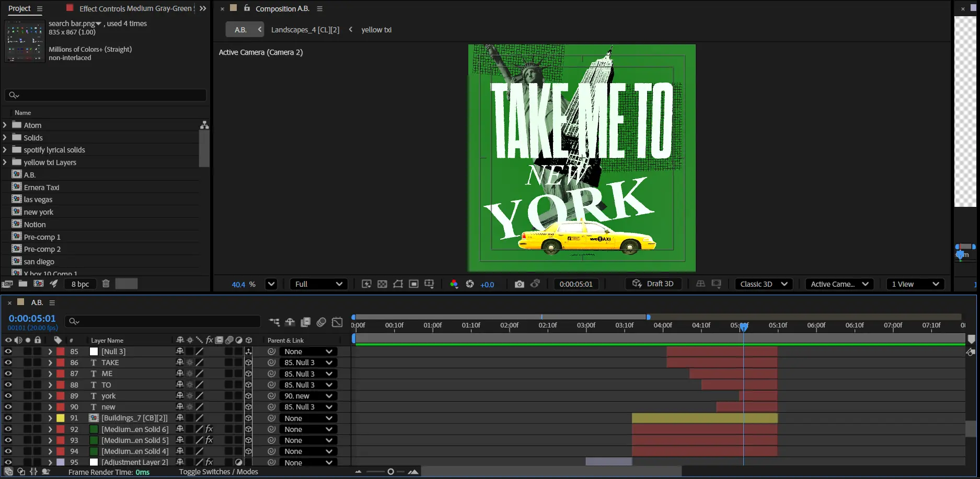Create a new folder in Project panel
This screenshot has width=980, height=479.
(23, 284)
